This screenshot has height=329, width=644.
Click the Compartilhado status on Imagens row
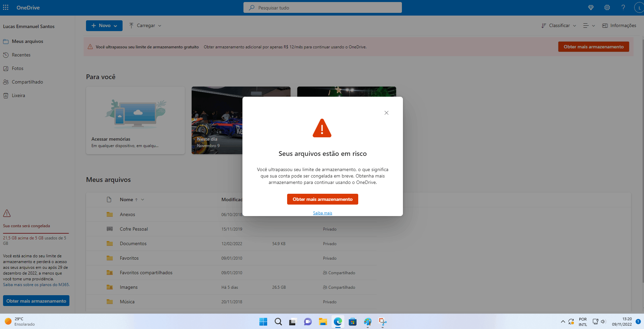pyautogui.click(x=339, y=287)
